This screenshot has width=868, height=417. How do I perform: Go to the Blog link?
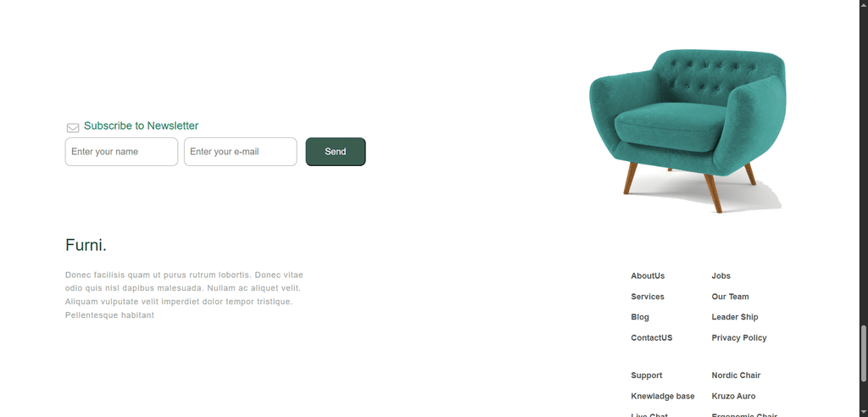pyautogui.click(x=640, y=317)
